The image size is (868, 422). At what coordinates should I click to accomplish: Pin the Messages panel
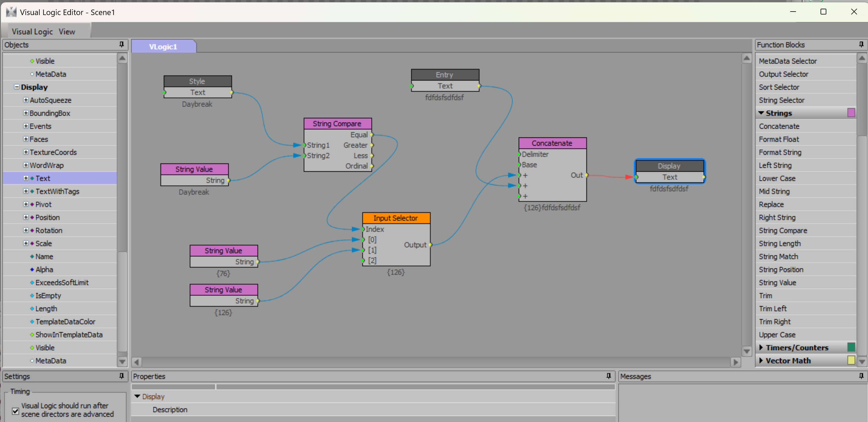tap(861, 376)
